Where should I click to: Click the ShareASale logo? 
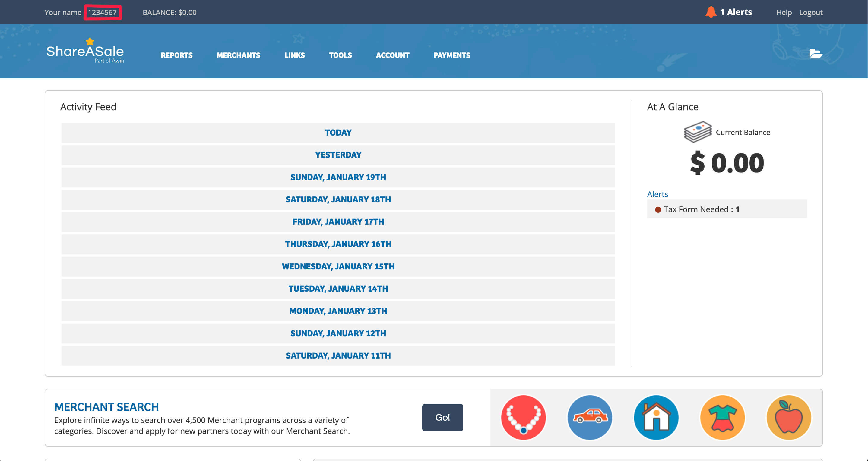[x=85, y=51]
